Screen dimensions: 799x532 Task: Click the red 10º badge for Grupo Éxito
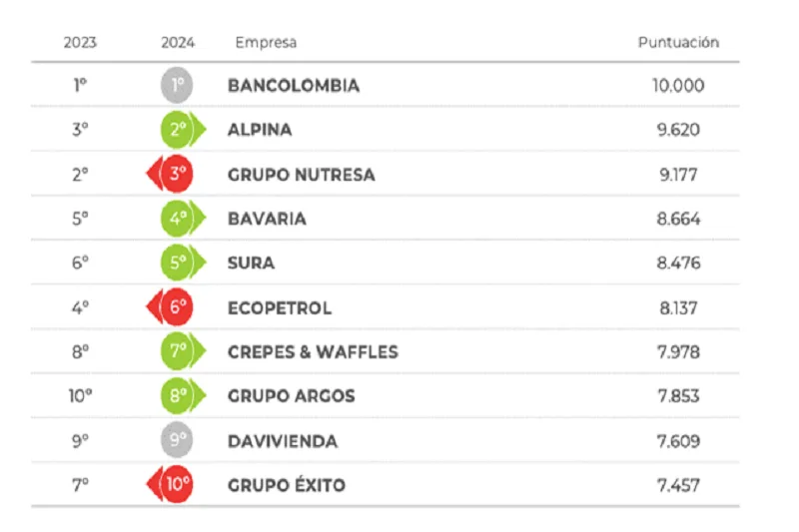(x=177, y=485)
